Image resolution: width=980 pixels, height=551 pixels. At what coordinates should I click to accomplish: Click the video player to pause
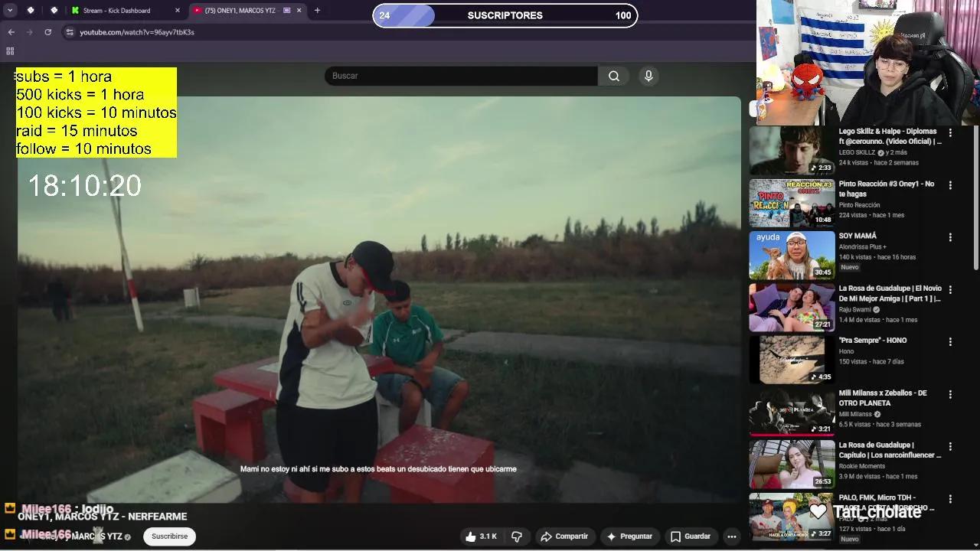[x=379, y=298]
